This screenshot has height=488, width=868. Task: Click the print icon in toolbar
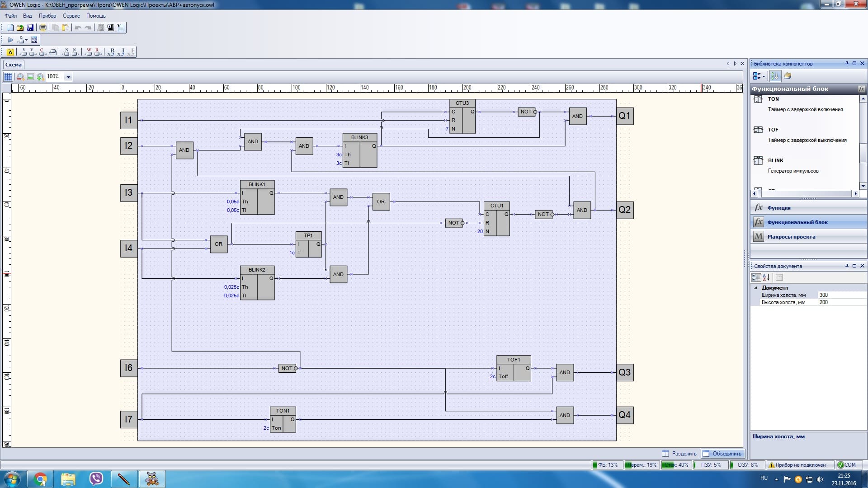point(43,28)
